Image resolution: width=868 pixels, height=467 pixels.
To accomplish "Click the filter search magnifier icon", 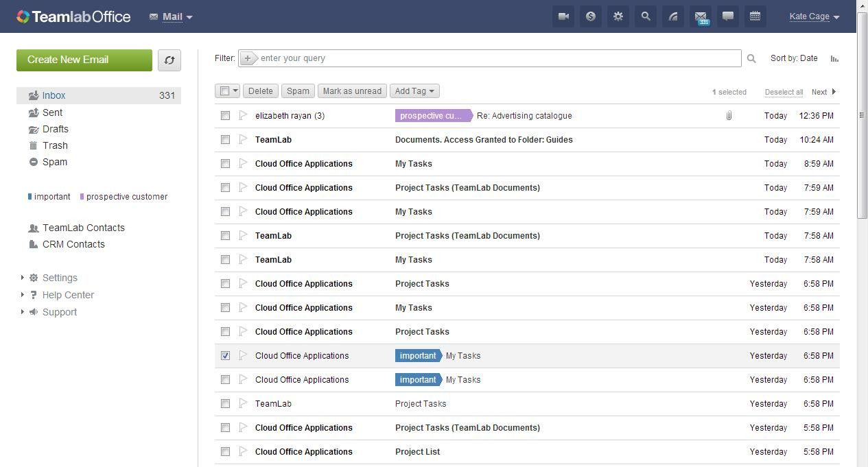I will click(751, 59).
